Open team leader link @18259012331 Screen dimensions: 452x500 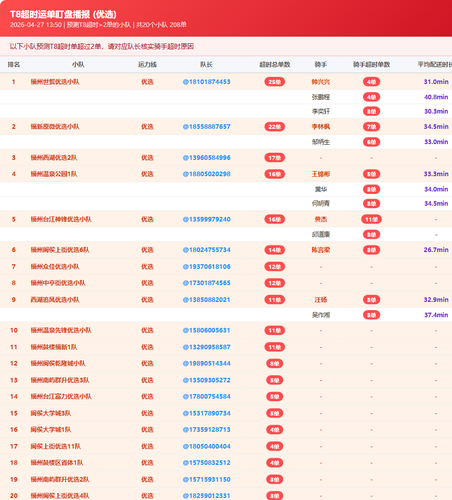(x=206, y=496)
